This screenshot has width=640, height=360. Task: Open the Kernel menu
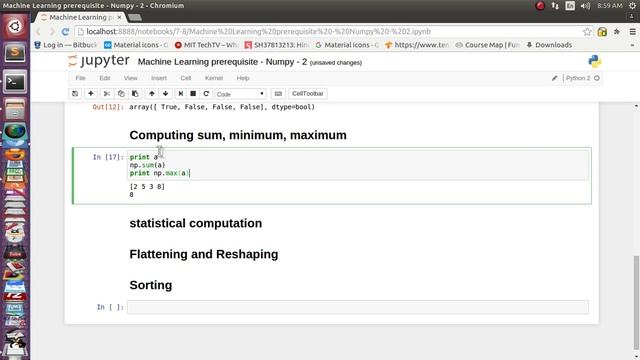213,78
